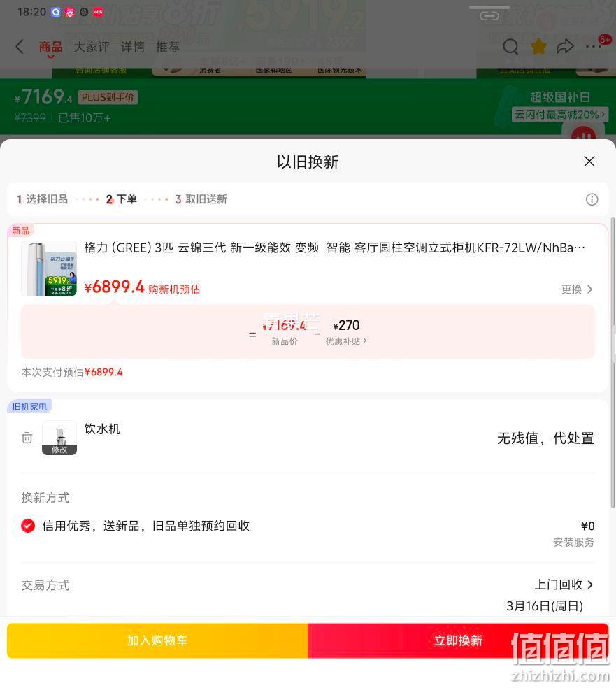This screenshot has width=616, height=688.
Task: Click the 新品 tag label
Action: pos(20,231)
